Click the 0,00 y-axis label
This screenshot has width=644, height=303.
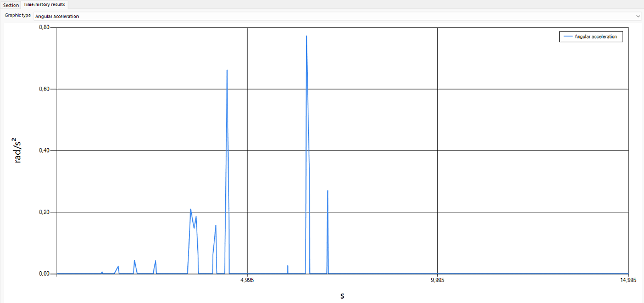pos(45,273)
